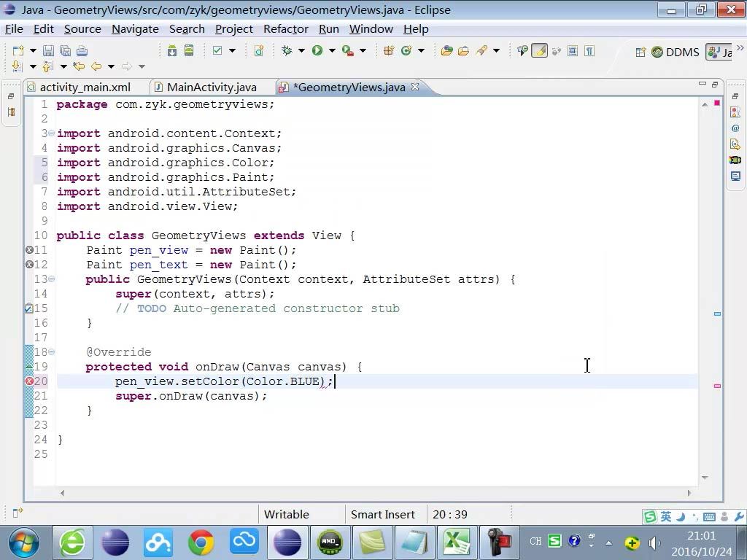747x560 pixels.
Task: Open the Android SDK Manager icon
Action: (172, 50)
